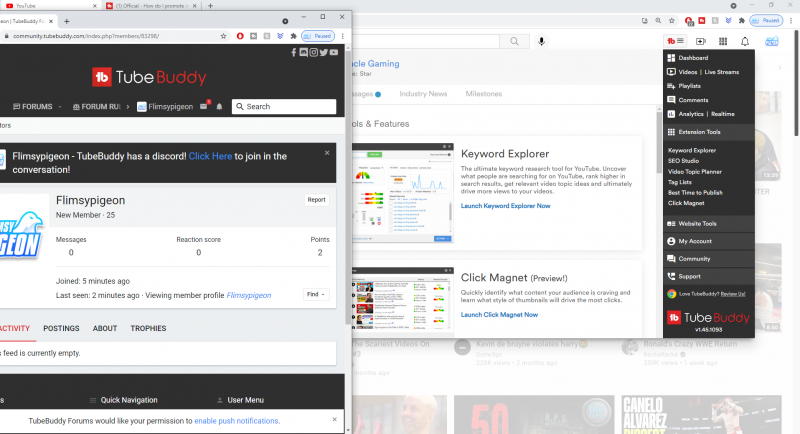This screenshot has width=800, height=434.
Task: Open the YouTube apps grid icon
Action: click(x=722, y=41)
